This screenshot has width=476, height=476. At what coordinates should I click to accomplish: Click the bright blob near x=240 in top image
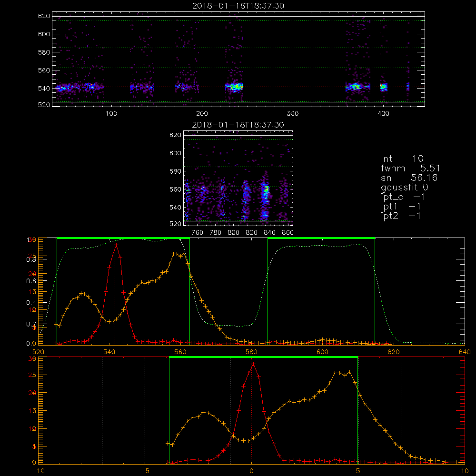(236, 87)
